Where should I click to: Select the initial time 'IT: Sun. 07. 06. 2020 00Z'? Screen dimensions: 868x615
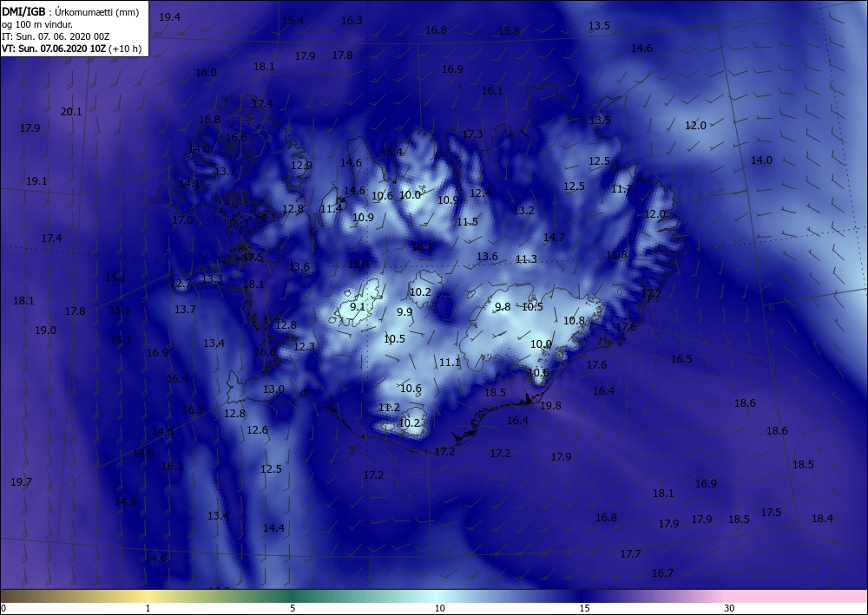click(x=56, y=36)
